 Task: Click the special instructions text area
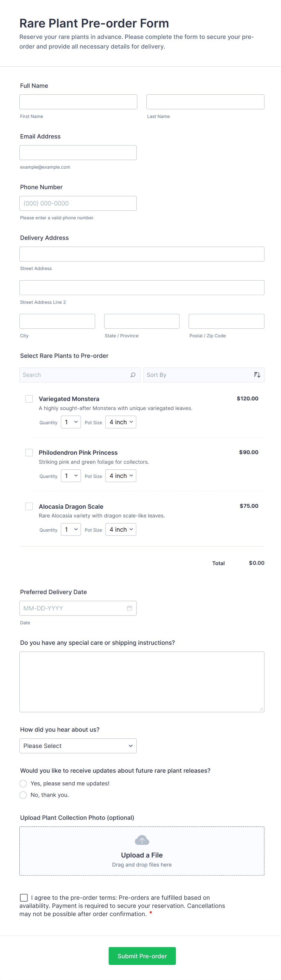click(x=142, y=681)
